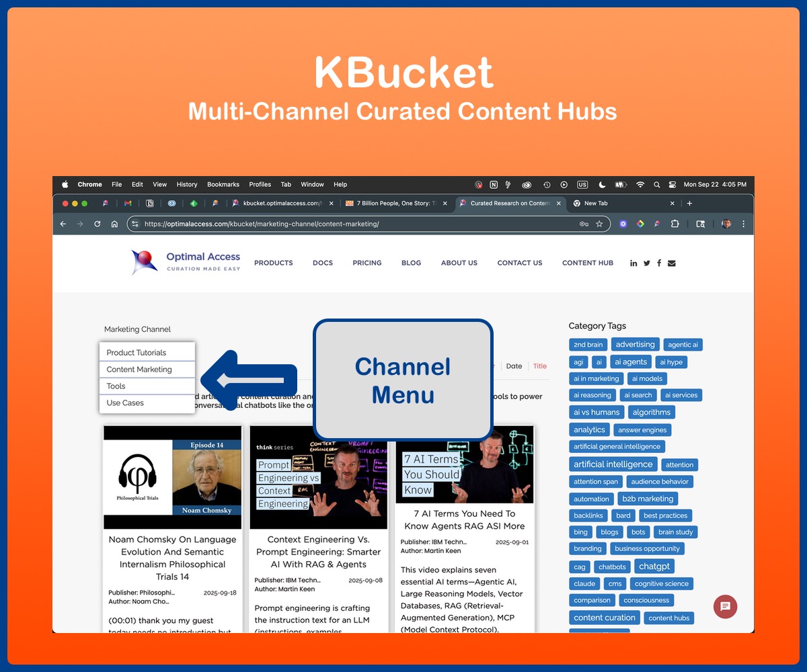Open Marketing Channel dropdown menu
The width and height of the screenshot is (807, 672).
click(137, 329)
